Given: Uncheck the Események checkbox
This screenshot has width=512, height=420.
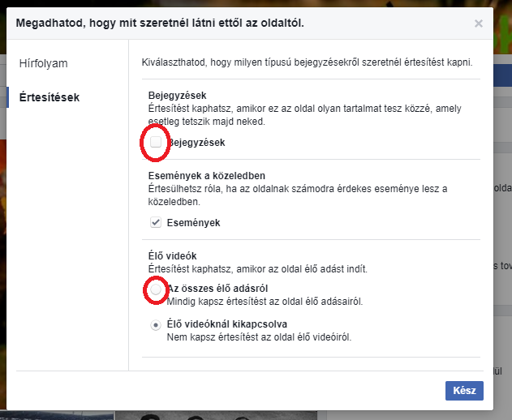Looking at the screenshot, I should [x=156, y=222].
